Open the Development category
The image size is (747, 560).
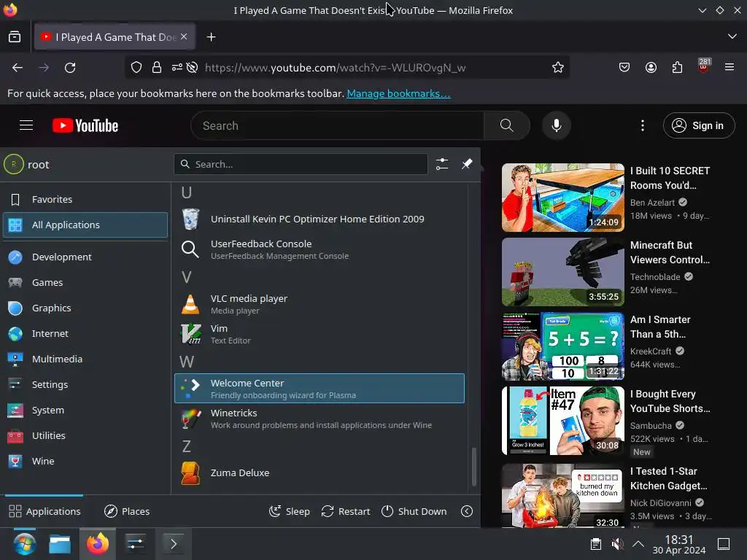click(x=85, y=257)
